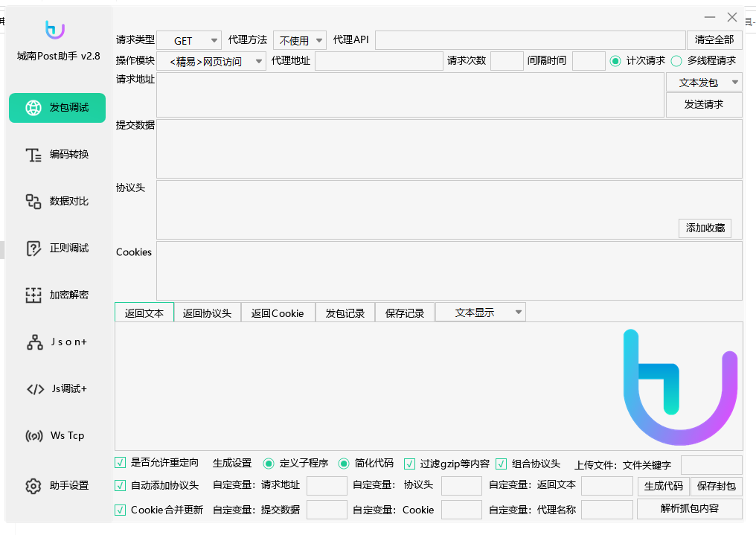Open the Ws Tcp broadcast icon
Image resolution: width=756 pixels, height=535 pixels.
click(x=34, y=436)
